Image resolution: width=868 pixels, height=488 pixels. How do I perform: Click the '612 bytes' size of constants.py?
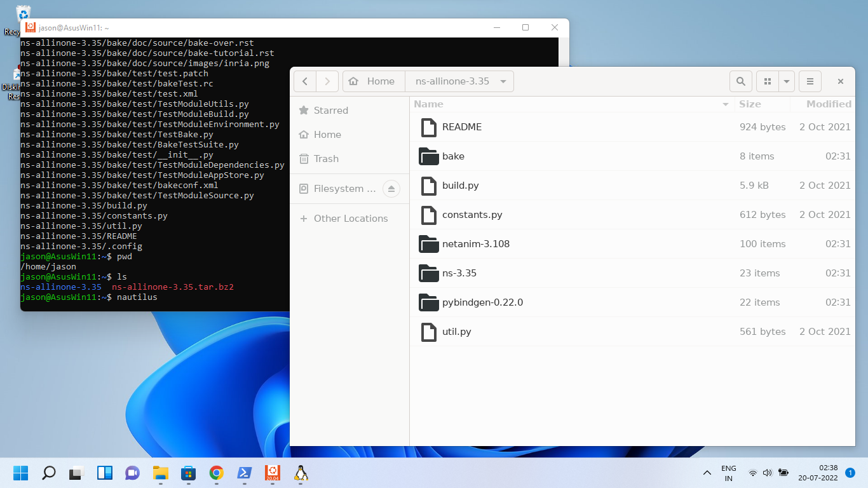tap(763, 215)
